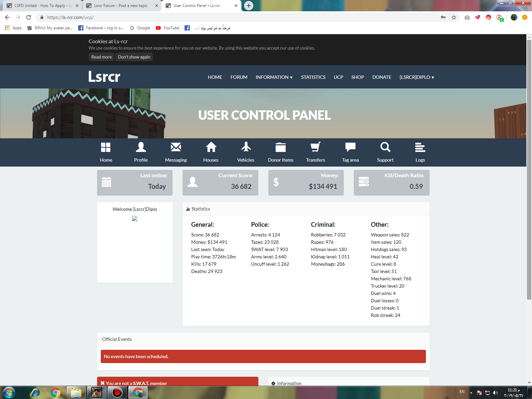This screenshot has width=532, height=399.
Task: Open Support via the magnifier icon
Action: 385,147
